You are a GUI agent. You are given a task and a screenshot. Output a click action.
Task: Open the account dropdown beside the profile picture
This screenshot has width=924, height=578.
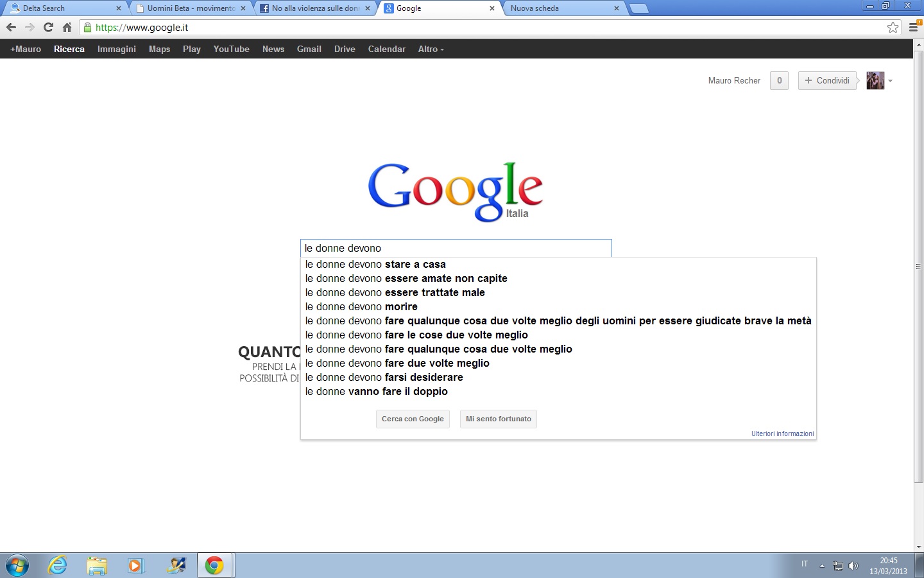tap(890, 81)
